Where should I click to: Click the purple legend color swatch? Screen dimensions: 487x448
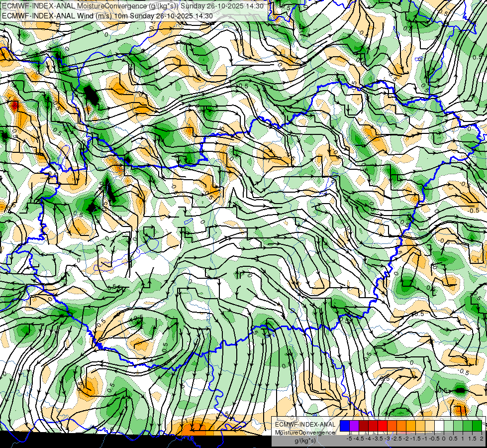tap(354, 426)
